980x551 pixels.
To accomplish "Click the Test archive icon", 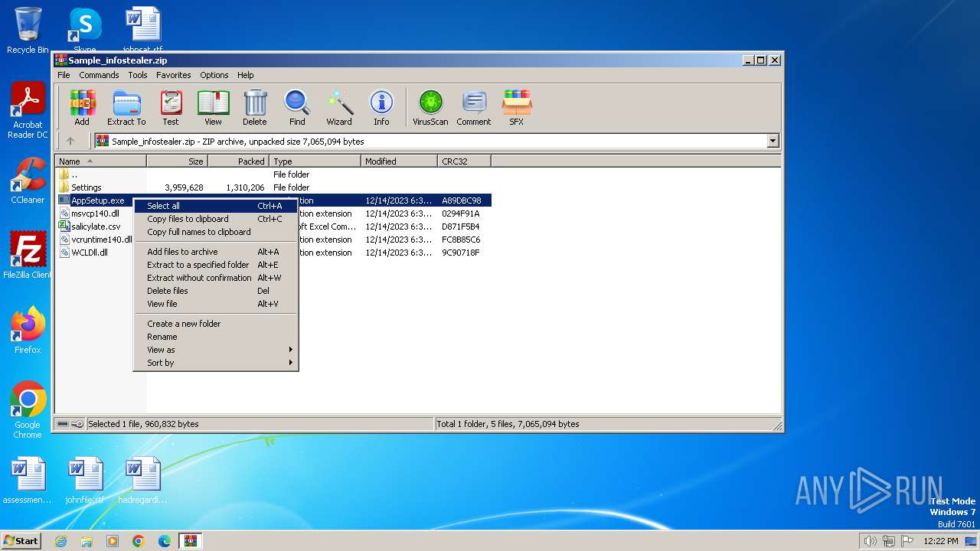I will coord(171,107).
